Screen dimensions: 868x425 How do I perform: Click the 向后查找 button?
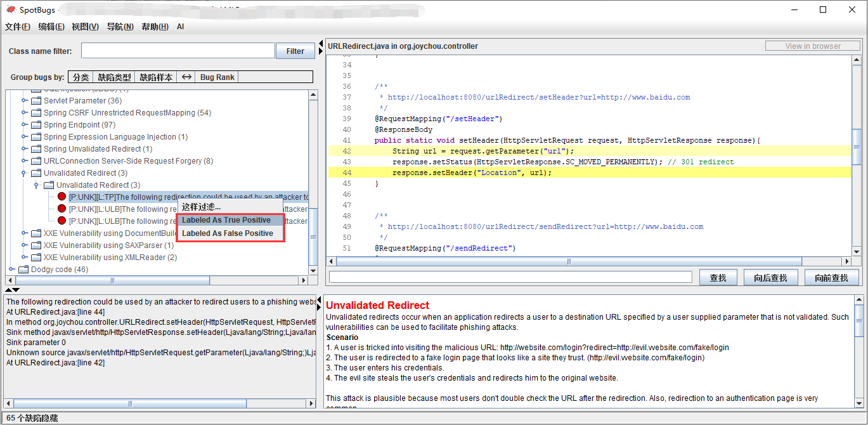[770, 277]
